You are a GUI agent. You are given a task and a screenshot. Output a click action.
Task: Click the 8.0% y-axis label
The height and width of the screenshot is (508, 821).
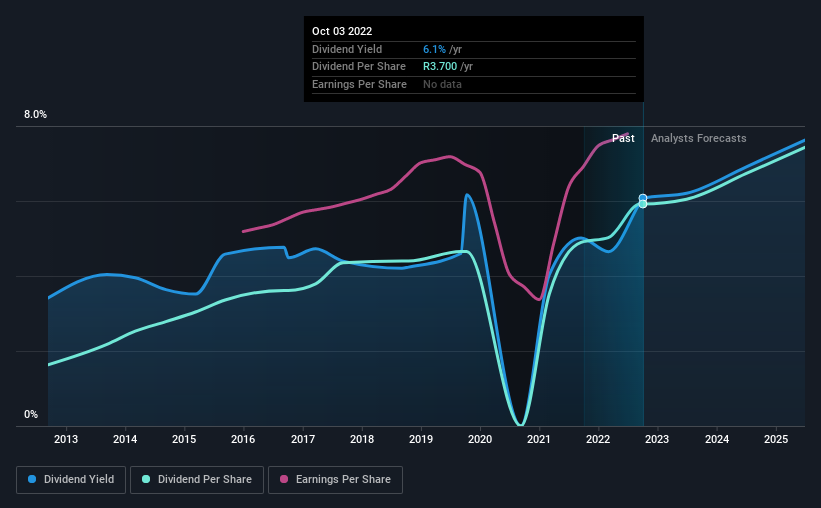pos(36,115)
